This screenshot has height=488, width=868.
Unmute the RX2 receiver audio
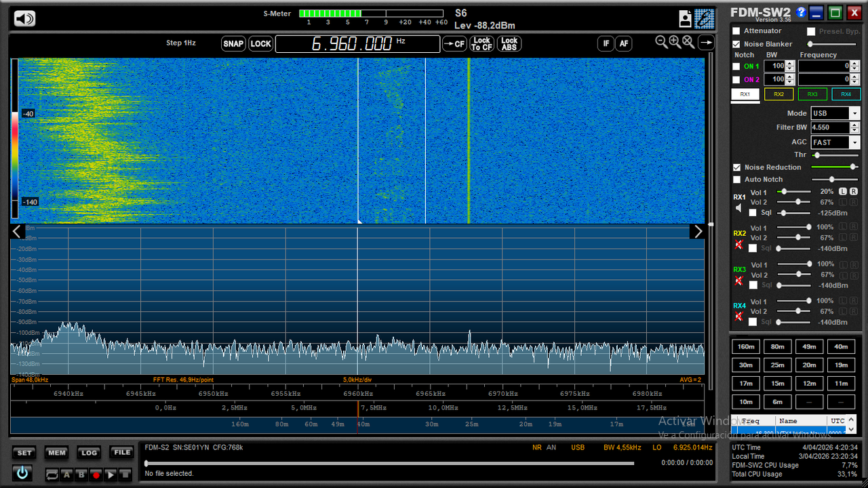pos(739,244)
